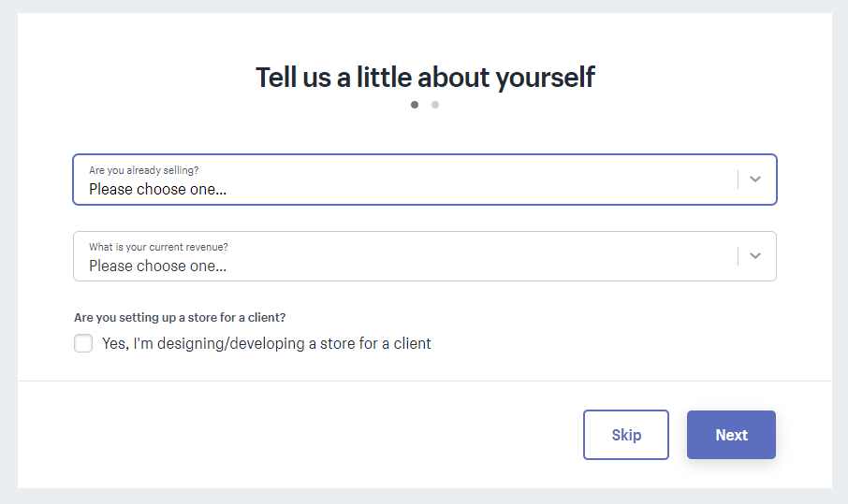Viewport: 848px width, 504px height.
Task: Click the "Yes, I'm designing/developing a store" label
Action: (x=267, y=343)
